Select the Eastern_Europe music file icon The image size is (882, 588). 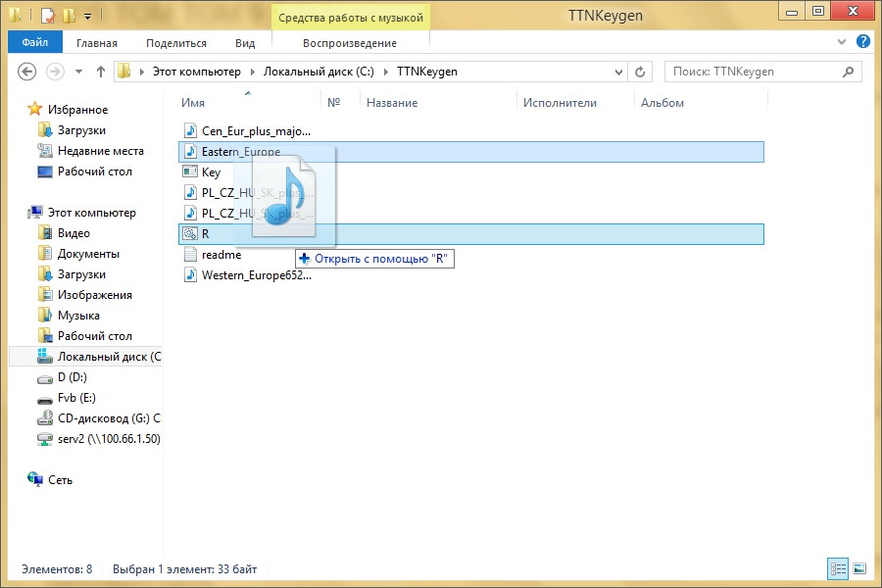pos(191,152)
